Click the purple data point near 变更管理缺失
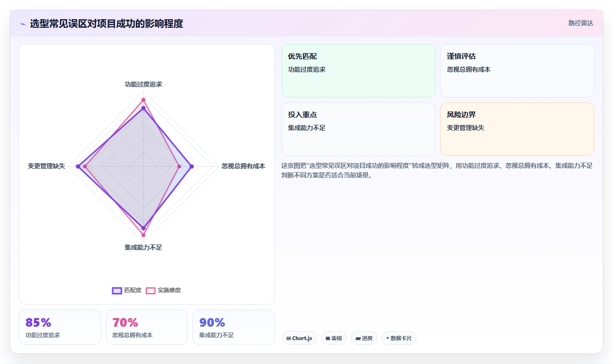The height and width of the screenshot is (364, 613). click(x=78, y=166)
